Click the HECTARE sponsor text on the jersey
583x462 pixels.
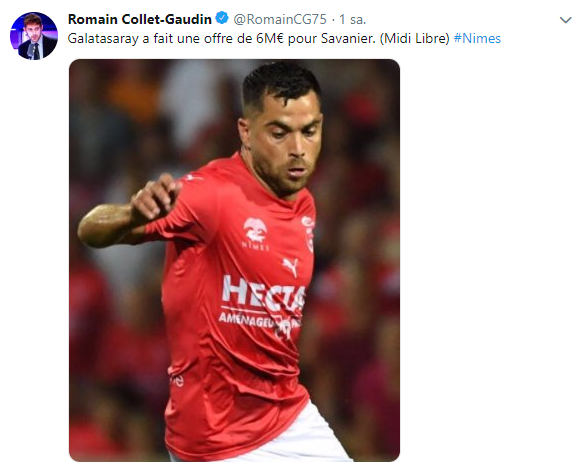click(x=263, y=293)
